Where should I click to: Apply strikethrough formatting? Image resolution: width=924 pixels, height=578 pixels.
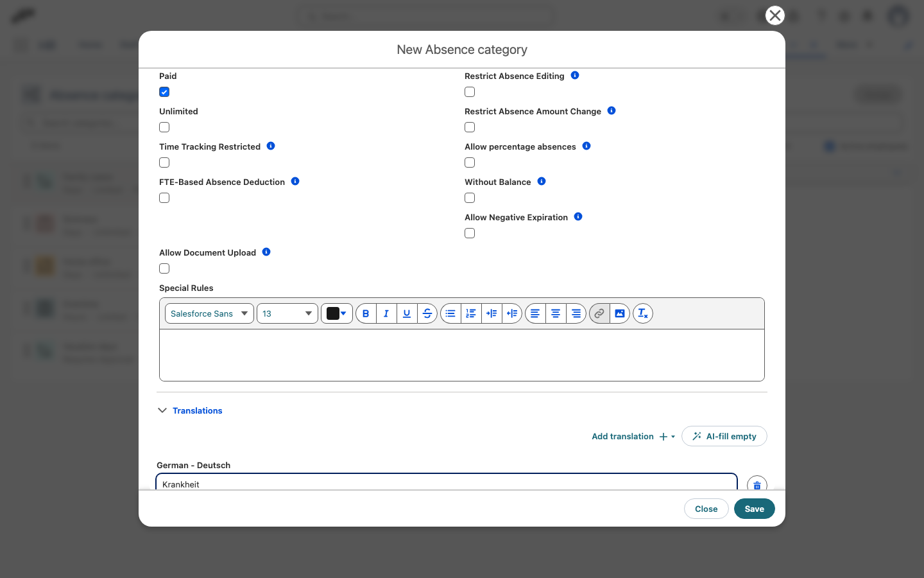[x=427, y=313]
